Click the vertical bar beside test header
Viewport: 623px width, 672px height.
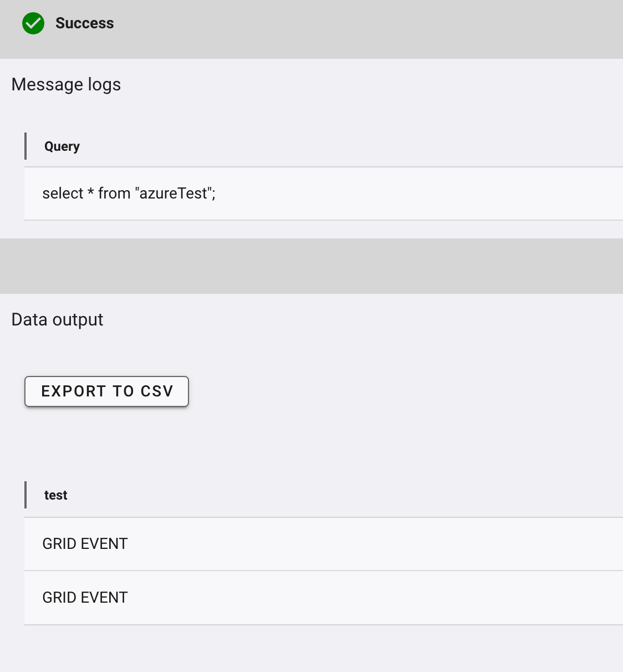click(x=25, y=495)
